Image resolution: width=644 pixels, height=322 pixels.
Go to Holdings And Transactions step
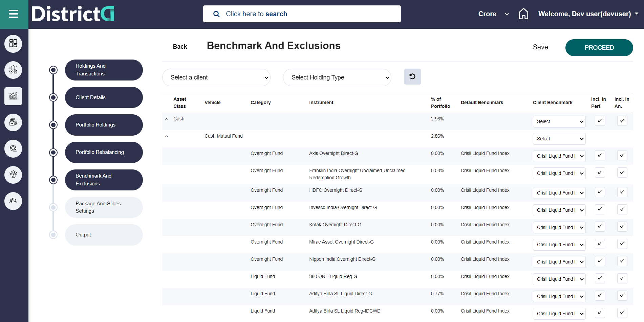104,70
